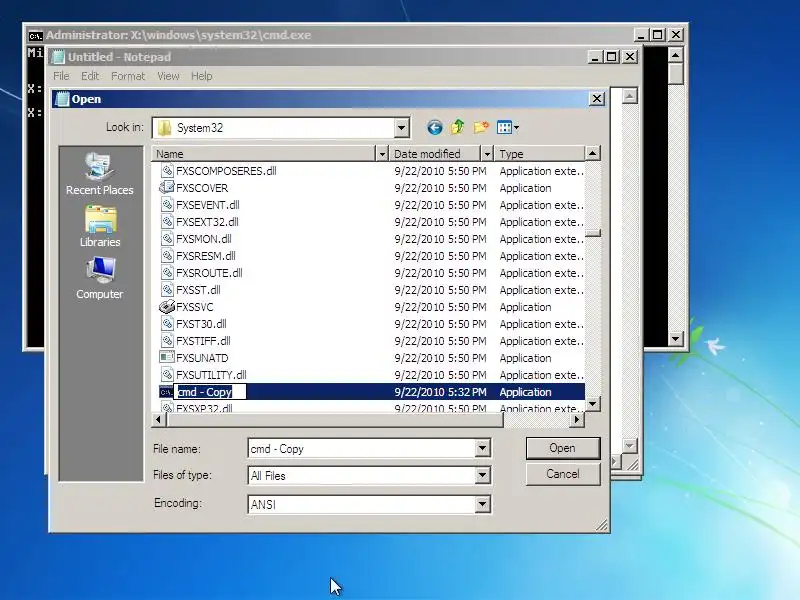Click the FXSTIFF.dll file icon
The width and height of the screenshot is (800, 600).
coord(167,340)
